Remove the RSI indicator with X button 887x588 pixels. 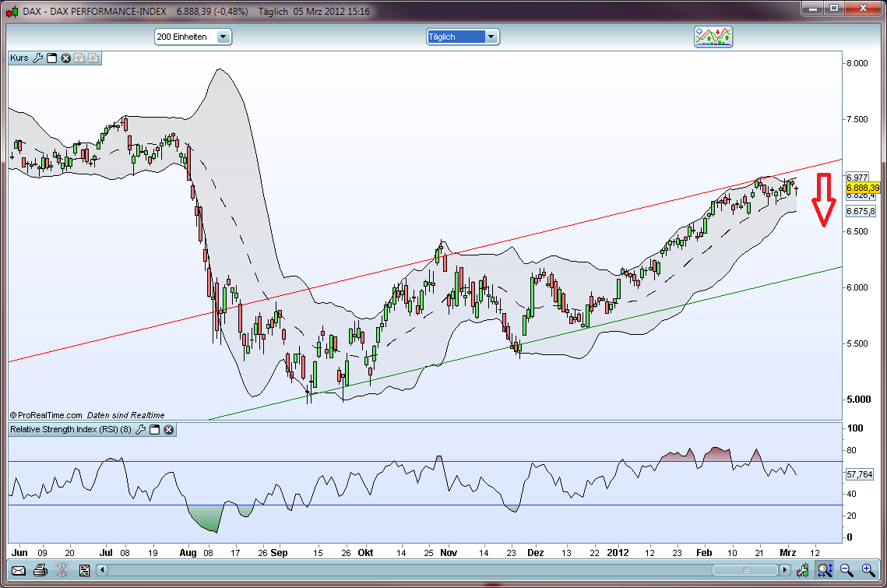168,429
